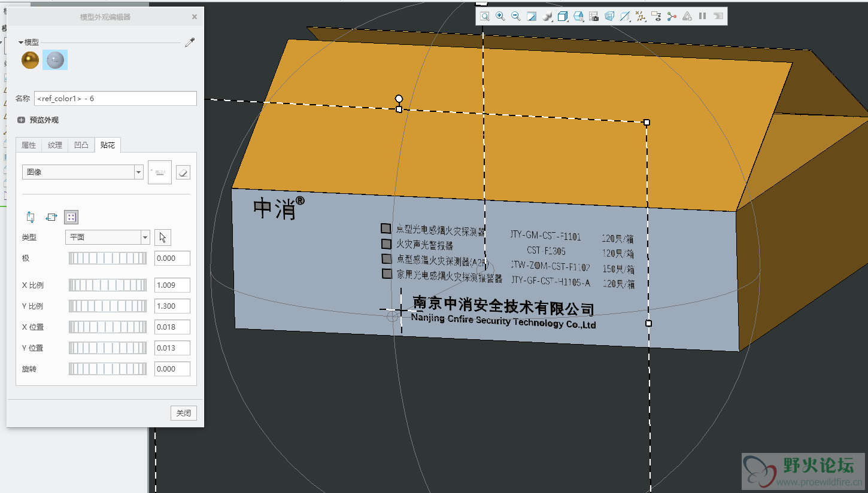Open the section view clipping icon
This screenshot has width=868, height=493.
[625, 17]
